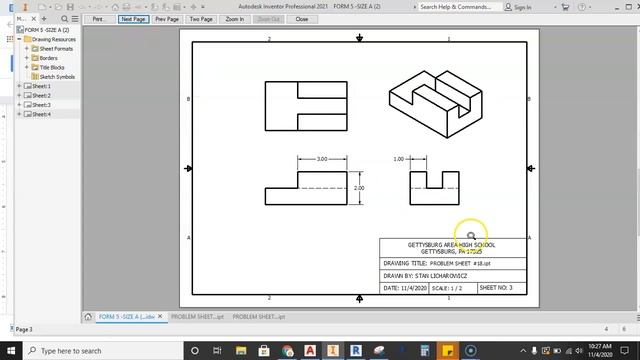Open Calculator from taskbar
640x360 pixels.
coord(424,351)
